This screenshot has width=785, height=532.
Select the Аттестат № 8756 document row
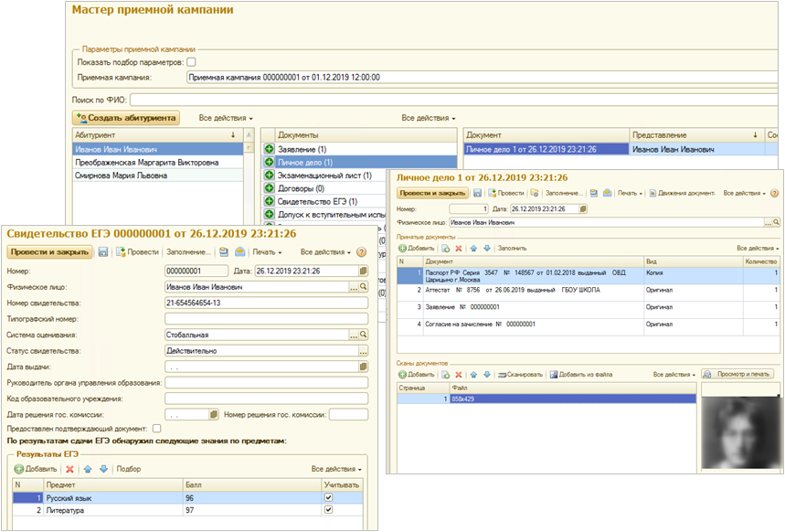(x=589, y=293)
